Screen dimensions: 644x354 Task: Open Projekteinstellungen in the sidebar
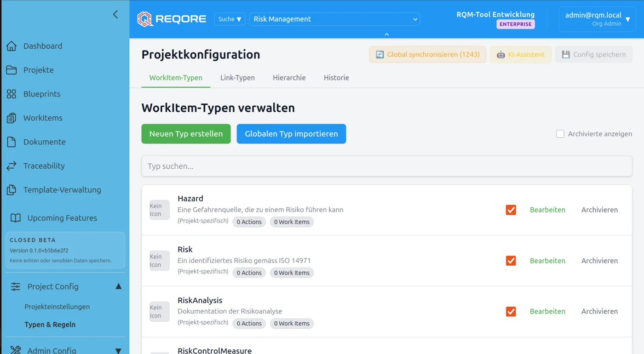57,307
